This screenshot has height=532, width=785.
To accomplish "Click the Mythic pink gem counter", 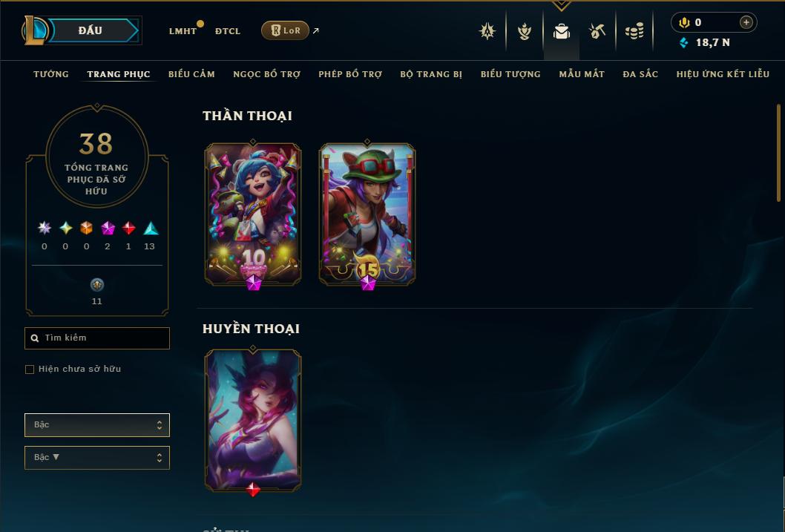I will tap(108, 235).
